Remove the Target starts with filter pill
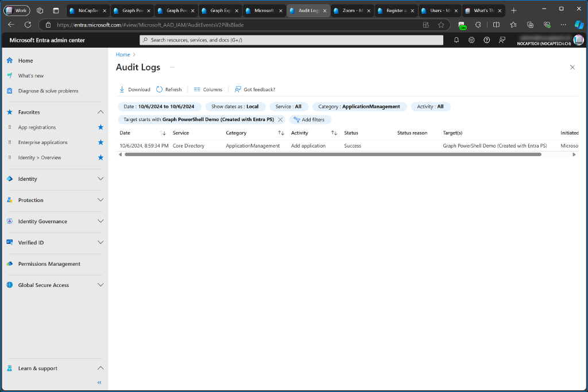This screenshot has height=392, width=588. (280, 119)
